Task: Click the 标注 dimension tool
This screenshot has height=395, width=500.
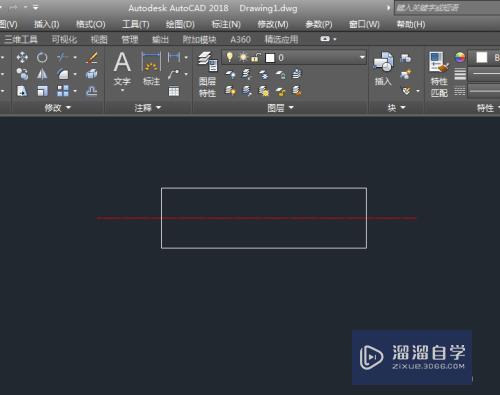Action: (x=151, y=69)
